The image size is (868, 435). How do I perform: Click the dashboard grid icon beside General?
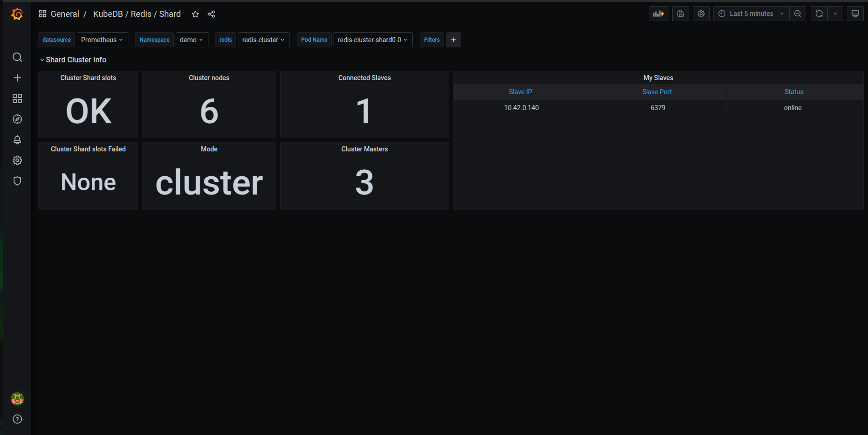tap(43, 14)
